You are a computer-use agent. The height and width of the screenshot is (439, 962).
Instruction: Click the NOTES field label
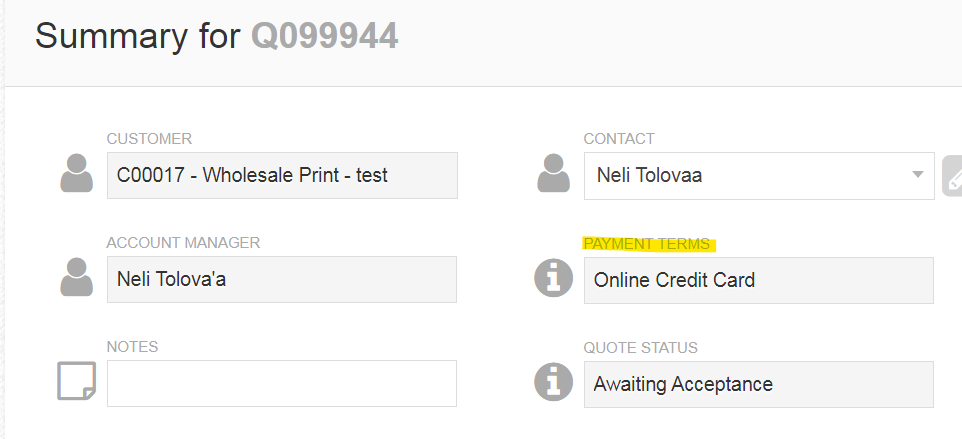click(132, 347)
